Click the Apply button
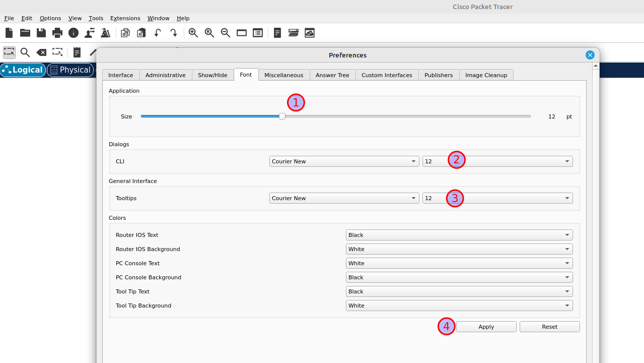 [x=486, y=327]
